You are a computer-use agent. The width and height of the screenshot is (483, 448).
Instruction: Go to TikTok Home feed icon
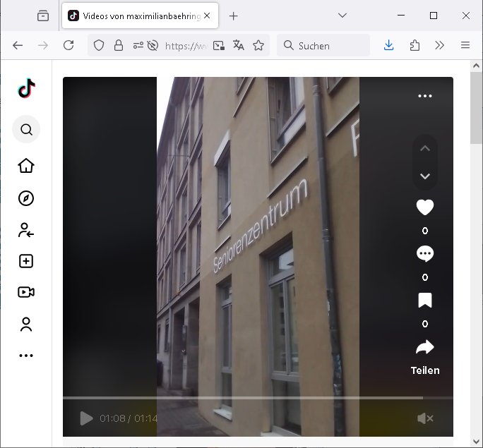point(26,166)
